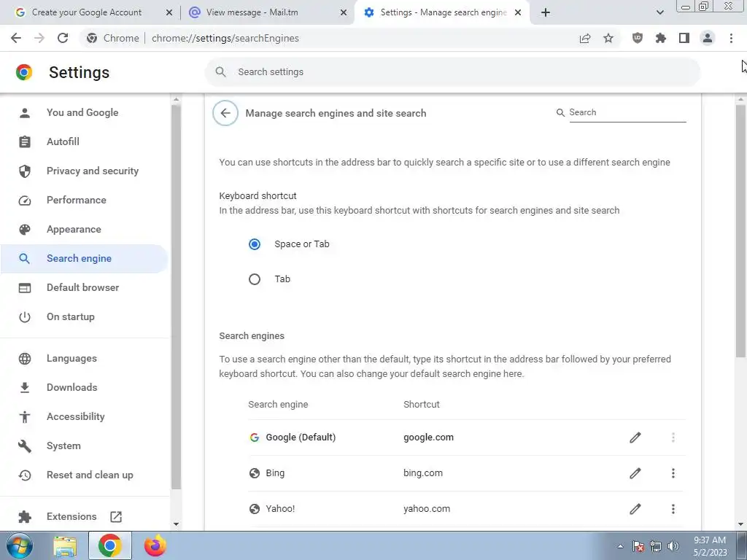
Task: Bookmark this page with the star icon
Action: 608,38
